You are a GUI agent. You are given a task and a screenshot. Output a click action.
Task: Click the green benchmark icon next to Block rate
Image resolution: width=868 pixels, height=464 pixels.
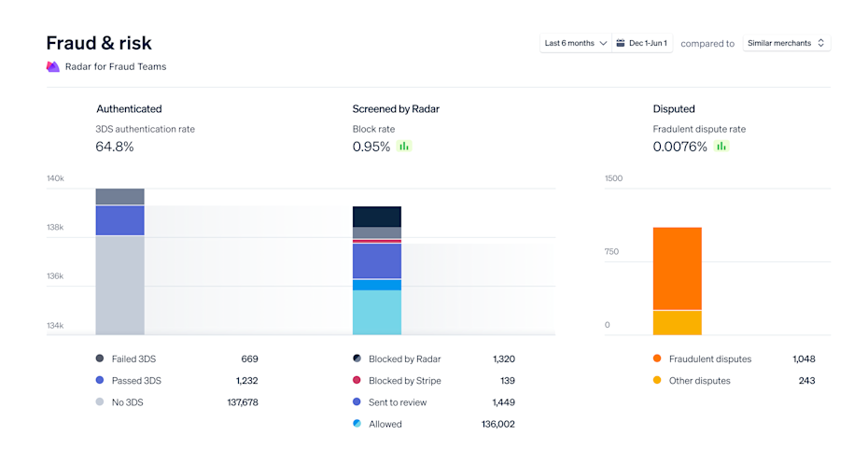click(x=404, y=147)
